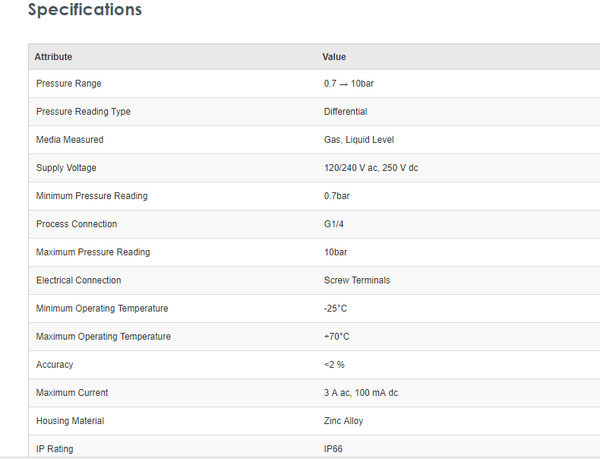Select the Minimum Operating Temperature label
This screenshot has width=600, height=459.
click(x=102, y=308)
